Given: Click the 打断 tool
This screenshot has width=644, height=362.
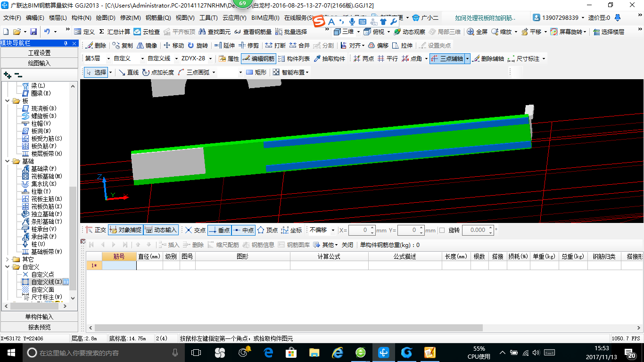Looking at the screenshot, I should [x=275, y=46].
